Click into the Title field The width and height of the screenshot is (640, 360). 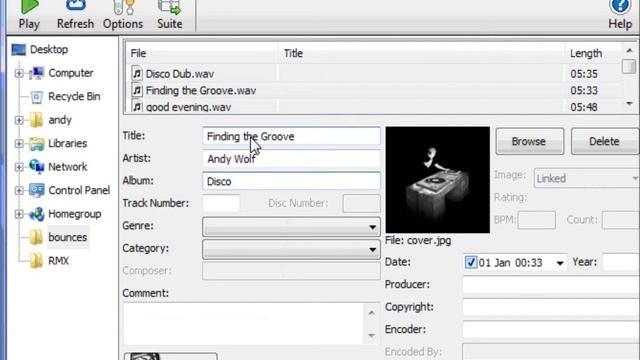click(291, 136)
